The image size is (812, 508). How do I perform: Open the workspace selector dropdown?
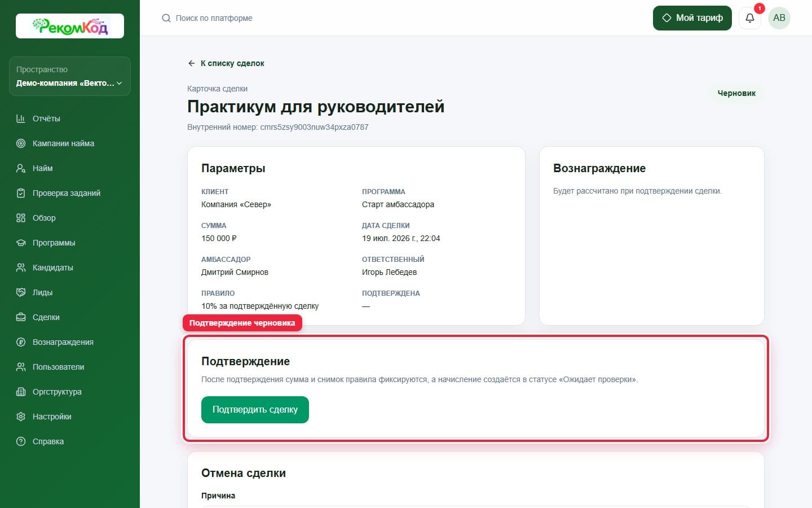pos(70,76)
